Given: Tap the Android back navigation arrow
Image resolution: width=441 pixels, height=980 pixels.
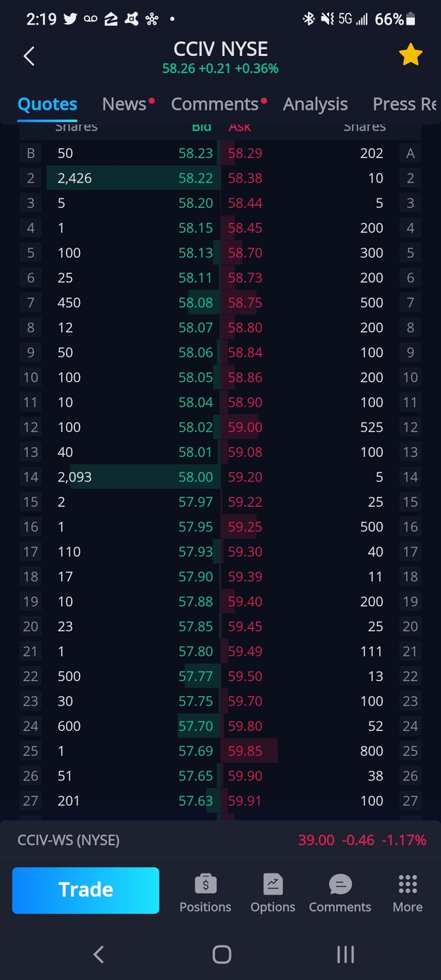Looking at the screenshot, I should click(98, 954).
